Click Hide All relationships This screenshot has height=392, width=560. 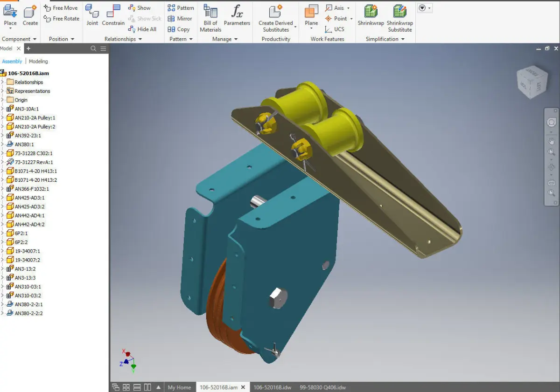point(142,29)
